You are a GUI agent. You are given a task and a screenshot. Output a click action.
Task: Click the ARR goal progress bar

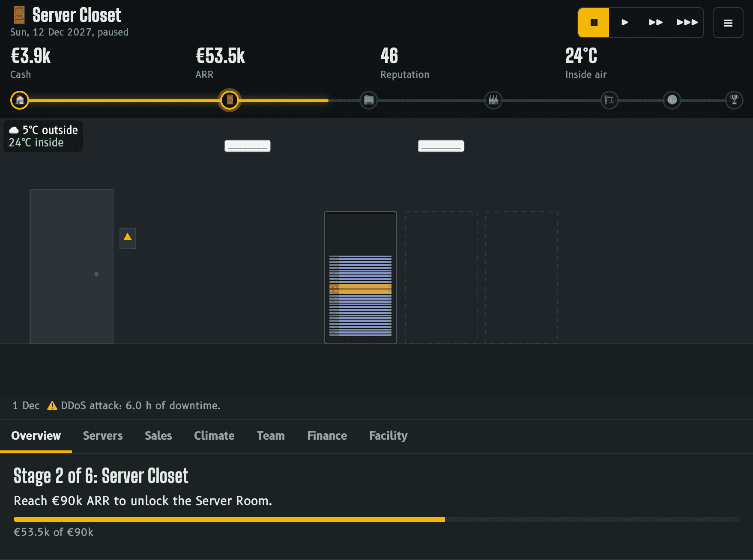click(x=377, y=519)
